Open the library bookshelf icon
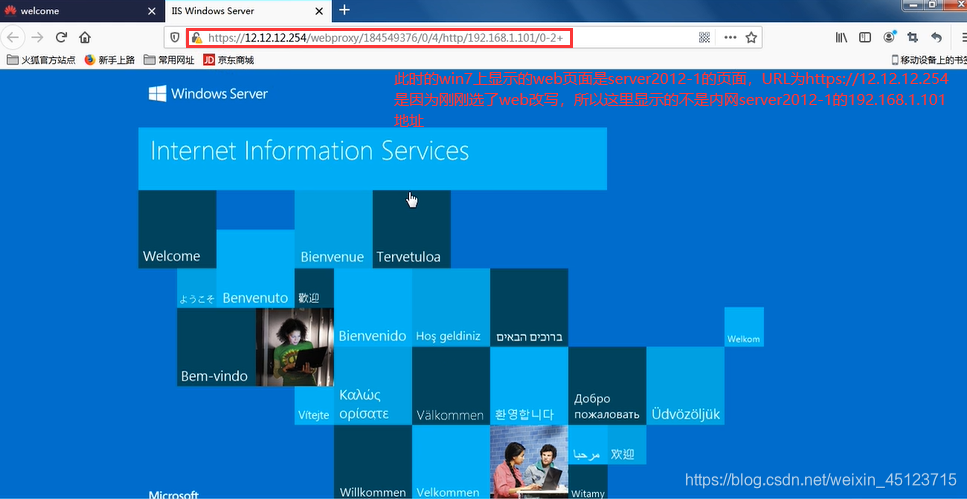 841,38
